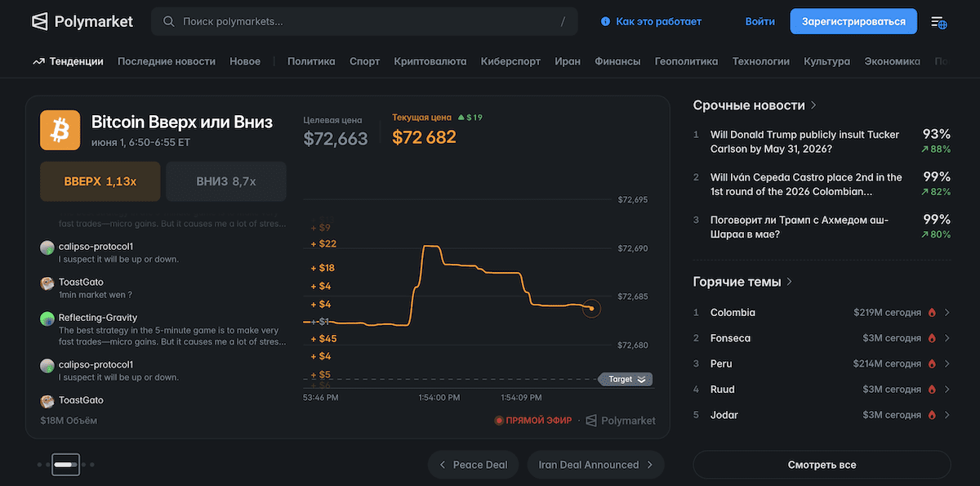Click the chevron on the Jodar row
Image resolution: width=980 pixels, height=486 pixels.
947,415
